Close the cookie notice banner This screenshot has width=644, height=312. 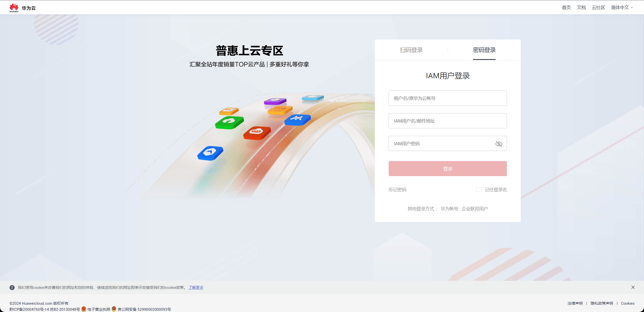633,287
